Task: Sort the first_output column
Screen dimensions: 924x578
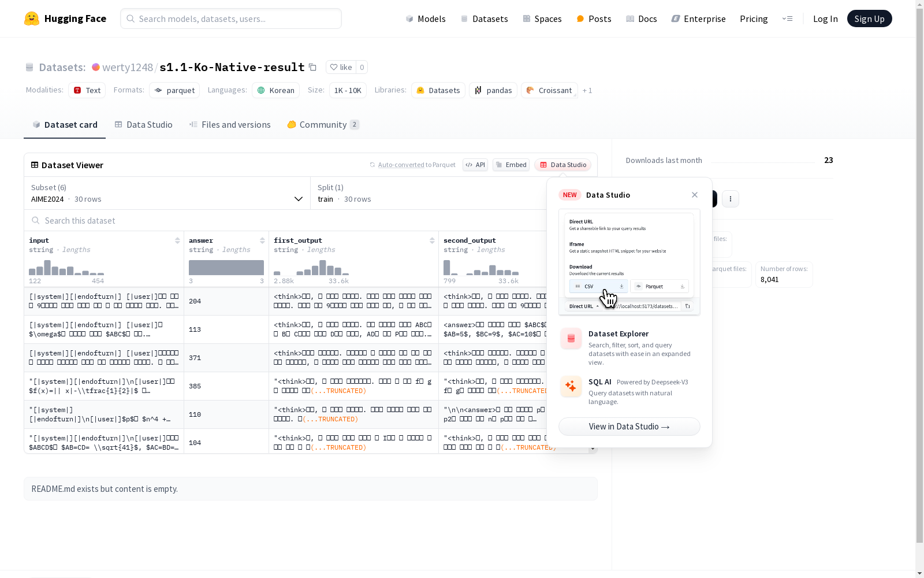Action: pyautogui.click(x=432, y=240)
